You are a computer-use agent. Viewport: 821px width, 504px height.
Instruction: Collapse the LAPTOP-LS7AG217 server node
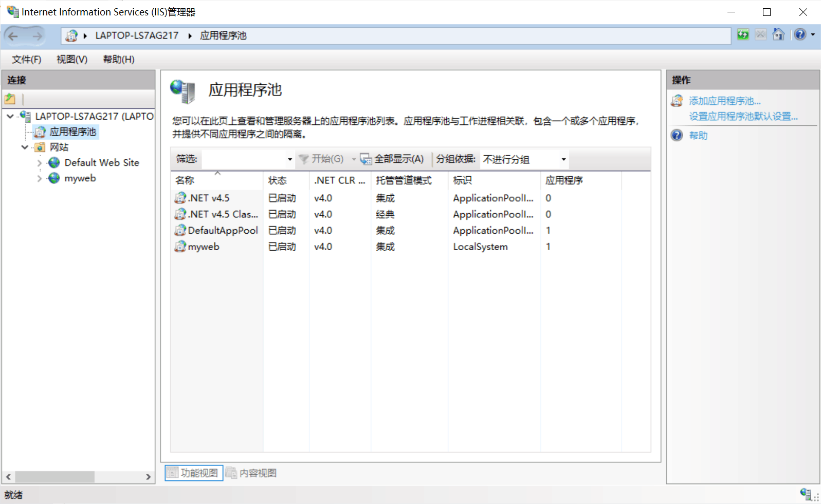coord(10,116)
